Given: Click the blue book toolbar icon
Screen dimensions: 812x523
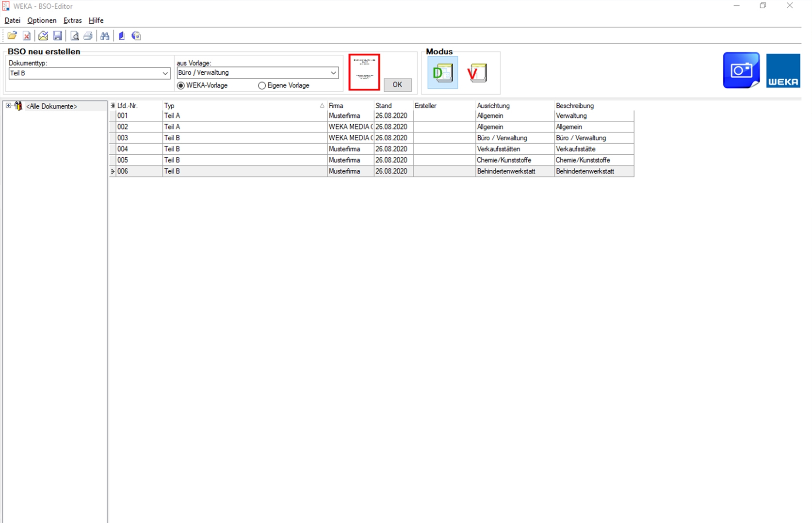Looking at the screenshot, I should click(122, 36).
